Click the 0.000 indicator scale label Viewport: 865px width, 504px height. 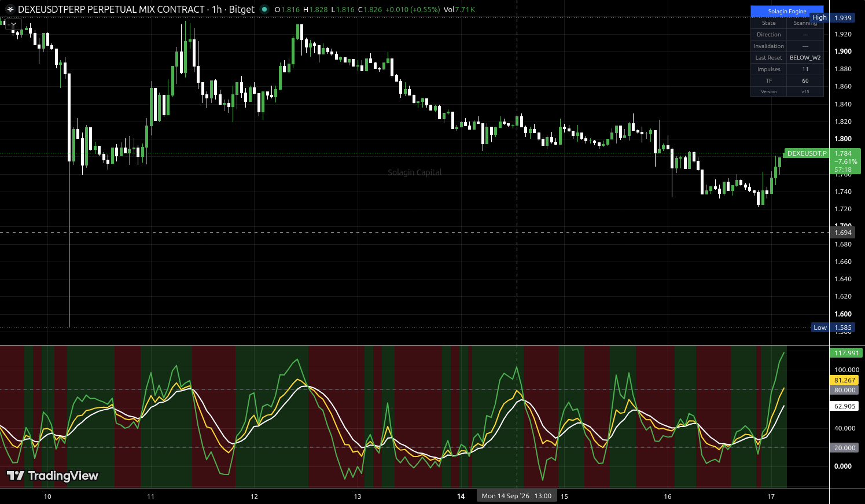(842, 466)
